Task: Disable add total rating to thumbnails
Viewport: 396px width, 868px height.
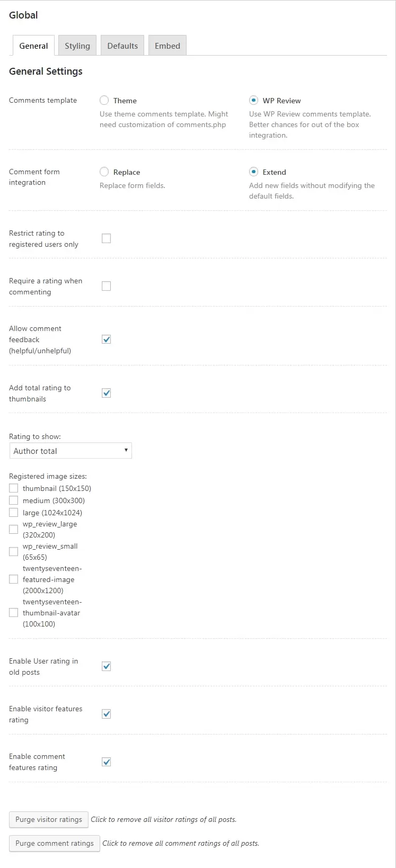Action: pos(107,393)
